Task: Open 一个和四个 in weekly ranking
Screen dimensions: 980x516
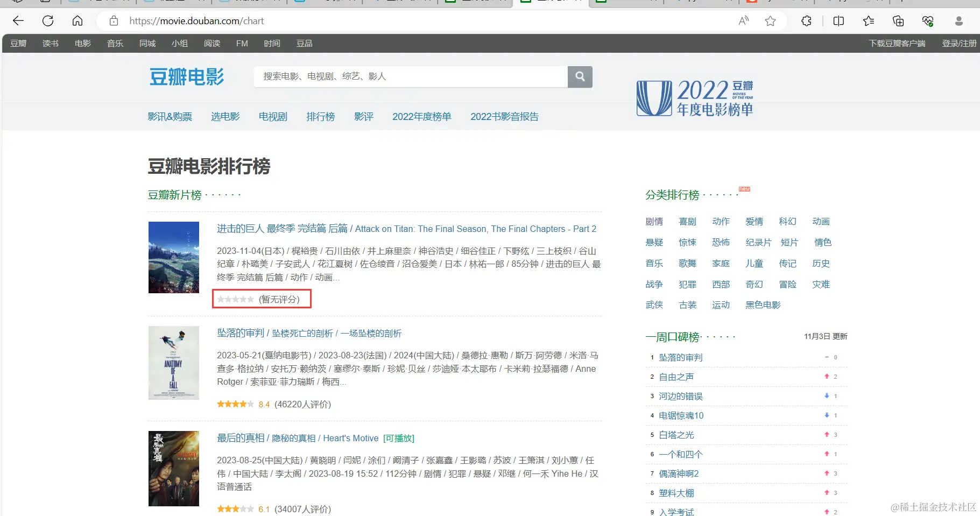Action: 681,455
